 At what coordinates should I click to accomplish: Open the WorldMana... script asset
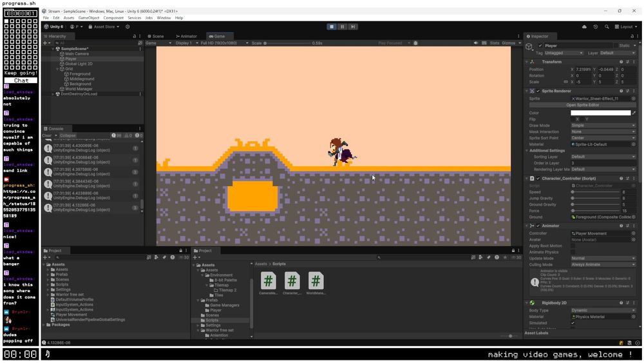pos(316,283)
